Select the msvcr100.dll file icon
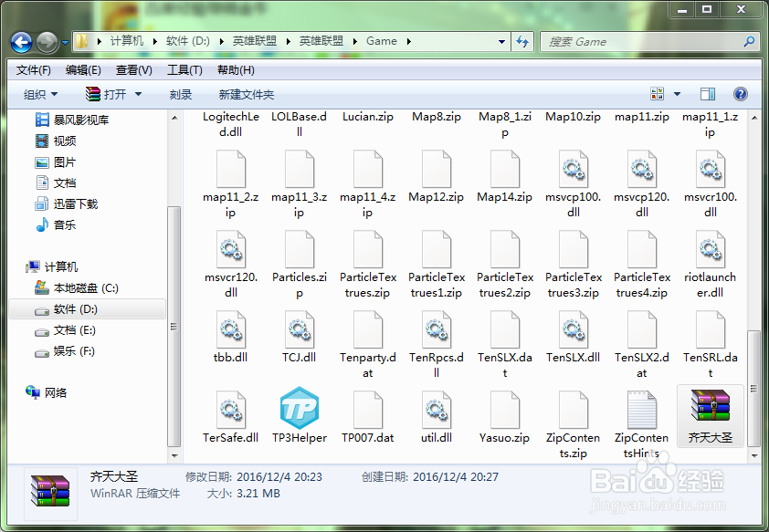 (x=711, y=169)
